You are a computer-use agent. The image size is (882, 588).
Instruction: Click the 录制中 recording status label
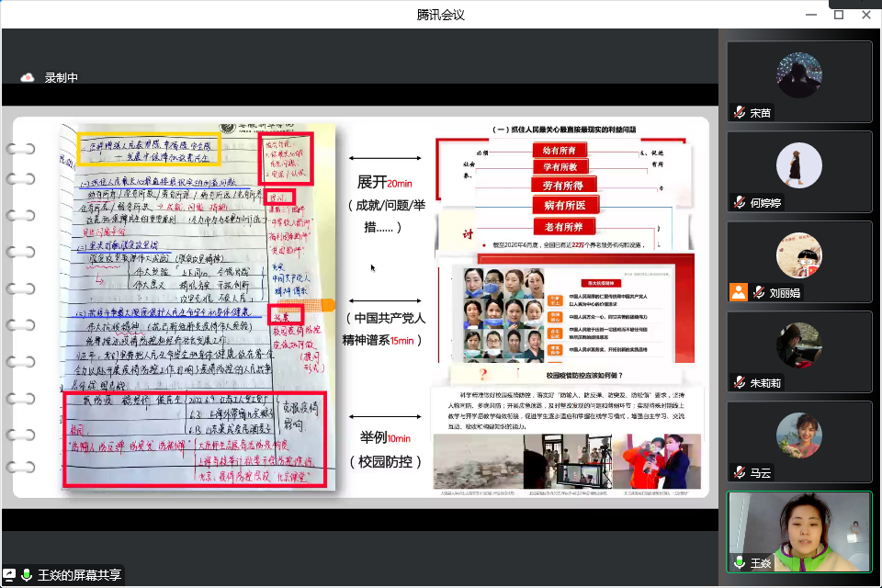(62, 78)
